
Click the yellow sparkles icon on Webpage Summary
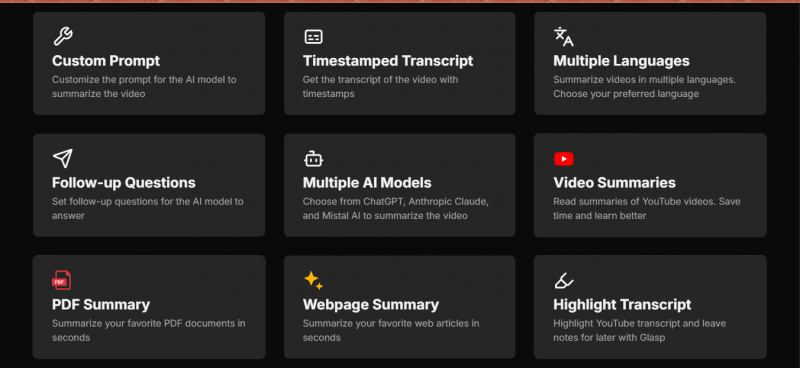(313, 281)
